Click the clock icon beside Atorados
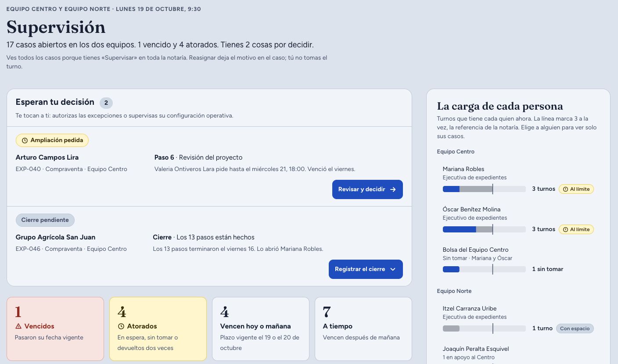 point(121,326)
